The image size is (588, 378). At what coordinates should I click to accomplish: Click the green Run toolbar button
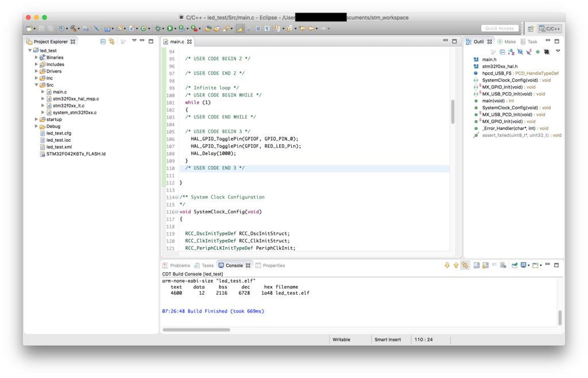coord(170,29)
